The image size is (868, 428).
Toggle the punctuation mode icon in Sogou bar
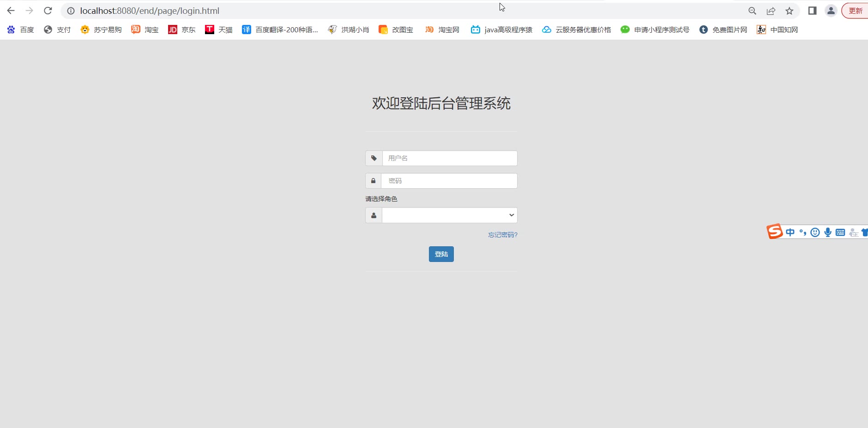click(x=803, y=232)
